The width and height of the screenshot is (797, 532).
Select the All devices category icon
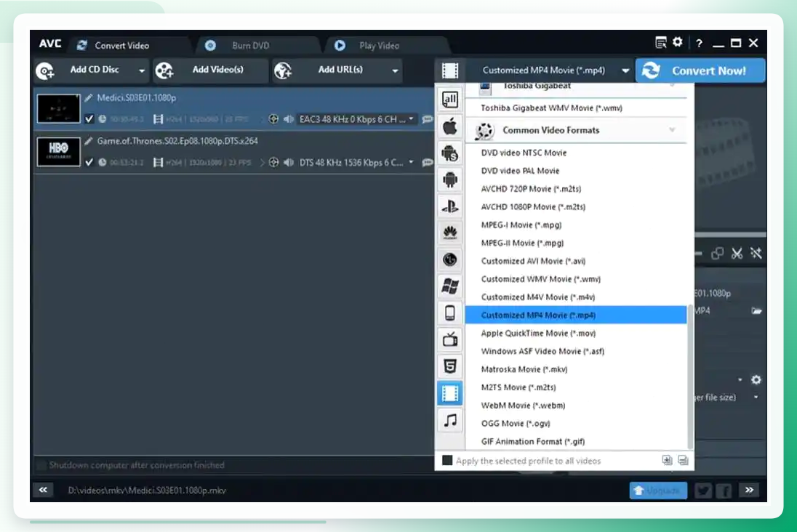point(450,100)
